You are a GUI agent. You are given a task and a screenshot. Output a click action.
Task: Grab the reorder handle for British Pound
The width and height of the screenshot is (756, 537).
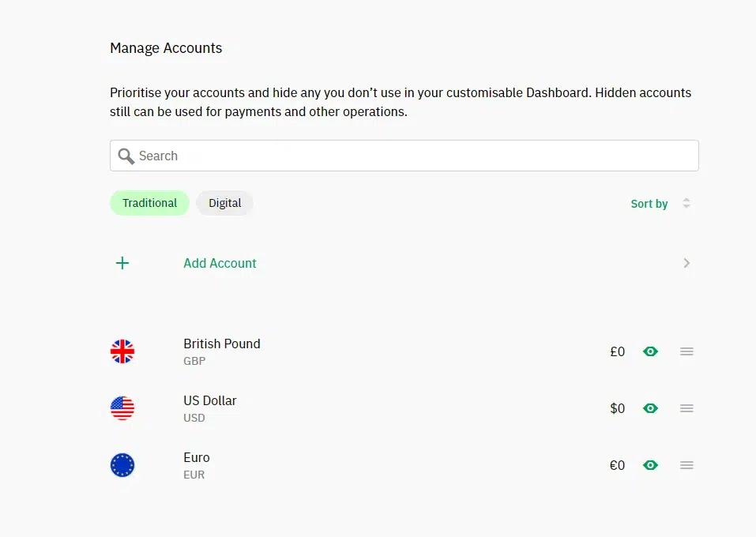pos(686,351)
